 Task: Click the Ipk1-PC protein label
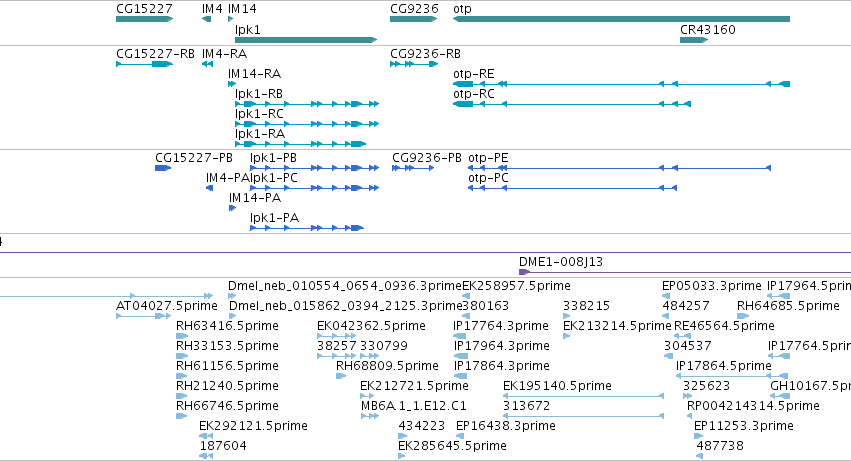(274, 178)
